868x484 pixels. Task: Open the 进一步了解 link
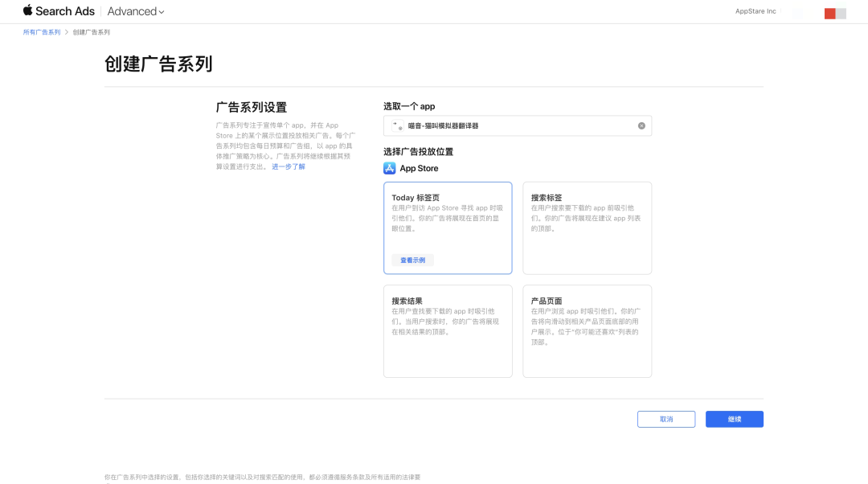pyautogui.click(x=289, y=166)
